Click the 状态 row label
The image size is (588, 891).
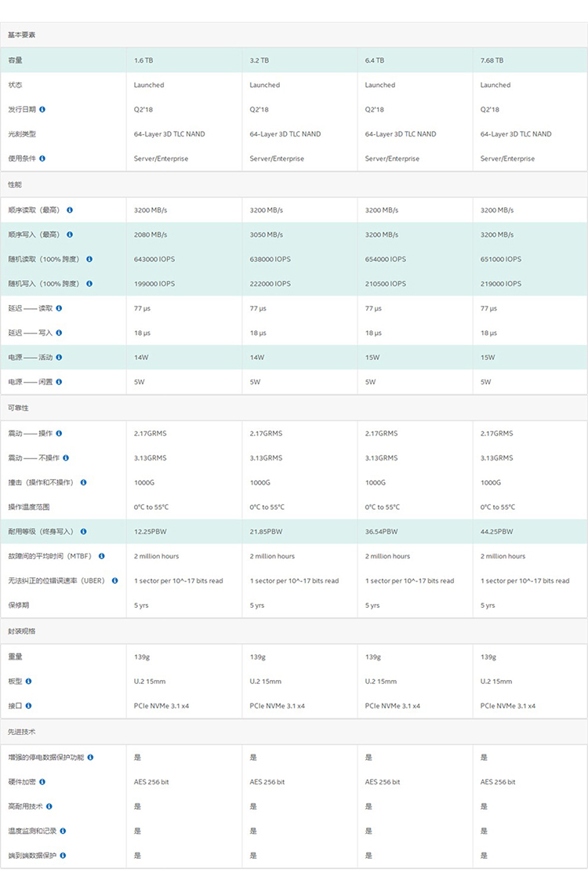coord(16,85)
